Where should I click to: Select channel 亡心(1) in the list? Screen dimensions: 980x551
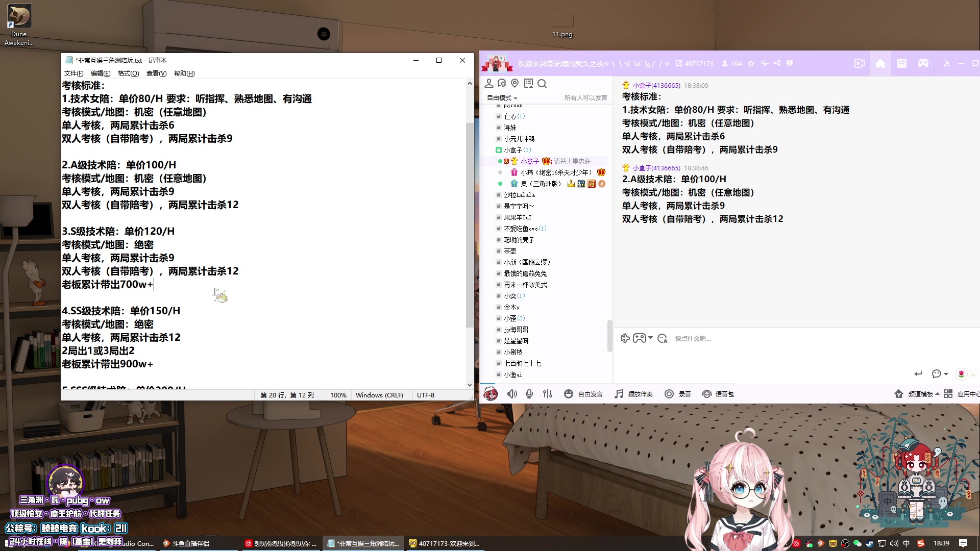514,116
